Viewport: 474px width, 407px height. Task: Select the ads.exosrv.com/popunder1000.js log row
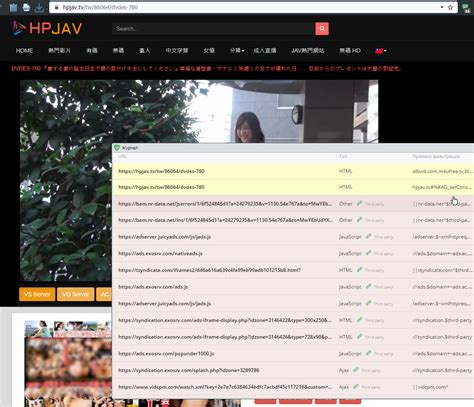(x=293, y=353)
